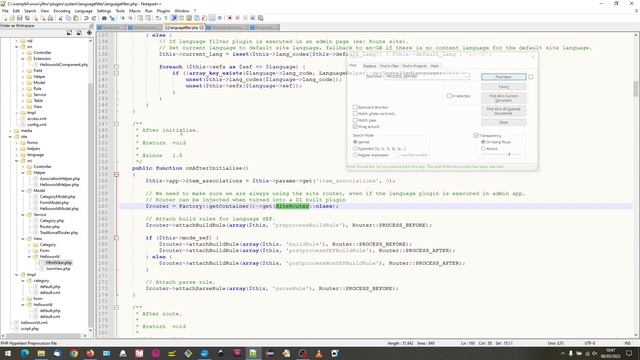Switch to Find in Files tab

389,66
